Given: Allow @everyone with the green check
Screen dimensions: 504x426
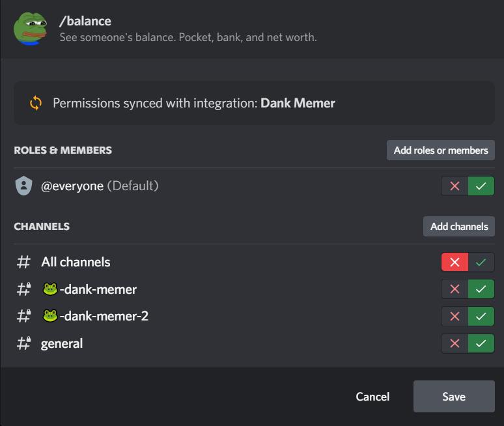Looking at the screenshot, I should point(481,186).
